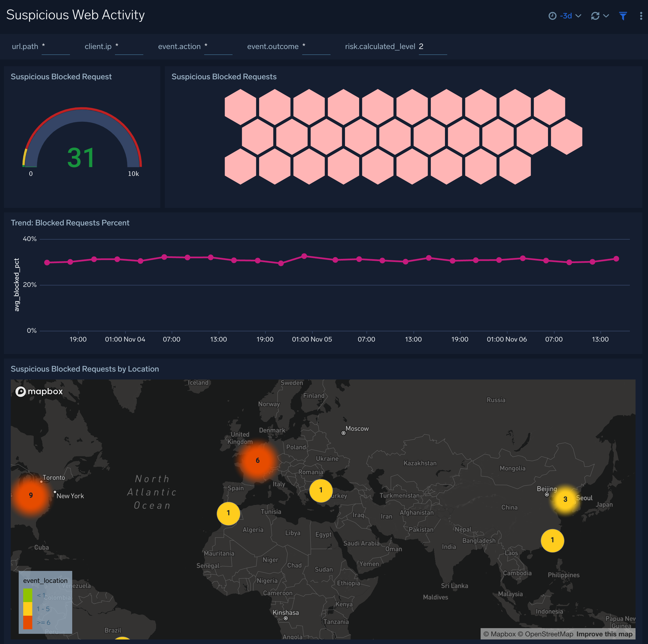The width and height of the screenshot is (648, 644).
Task: Click the event.action filter input
Action: click(x=218, y=47)
